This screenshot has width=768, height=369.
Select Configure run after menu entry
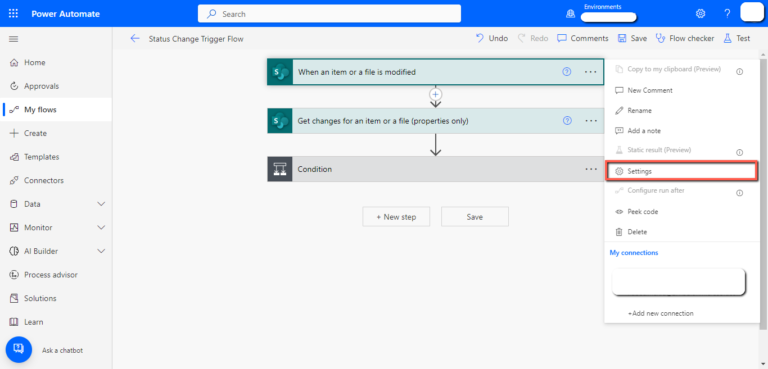click(x=650, y=191)
